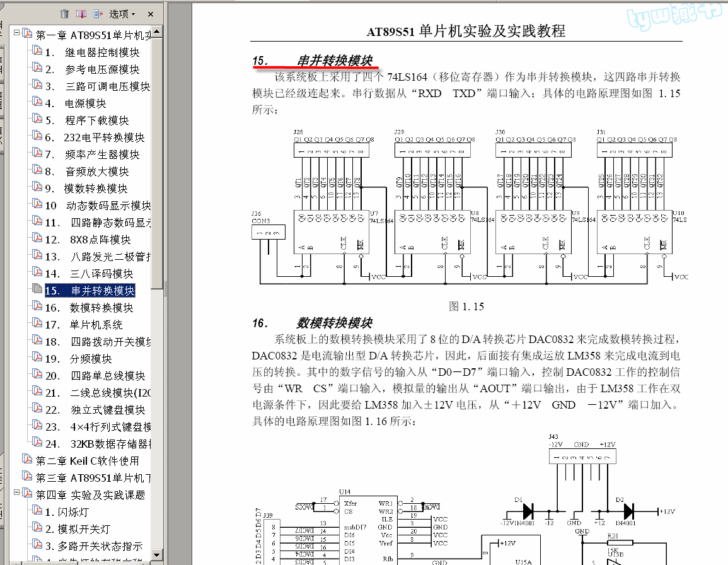Click the bookmark icon beside 参考电压源模块

pos(37,68)
